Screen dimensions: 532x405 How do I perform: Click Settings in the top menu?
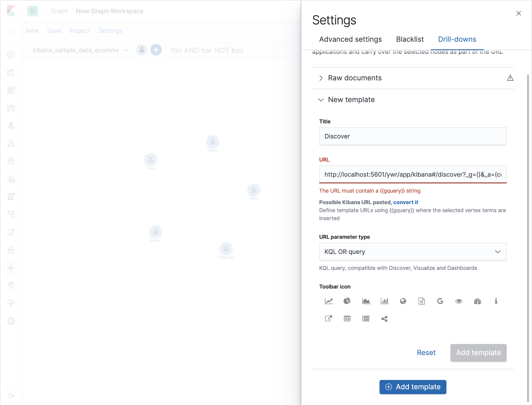(x=110, y=31)
